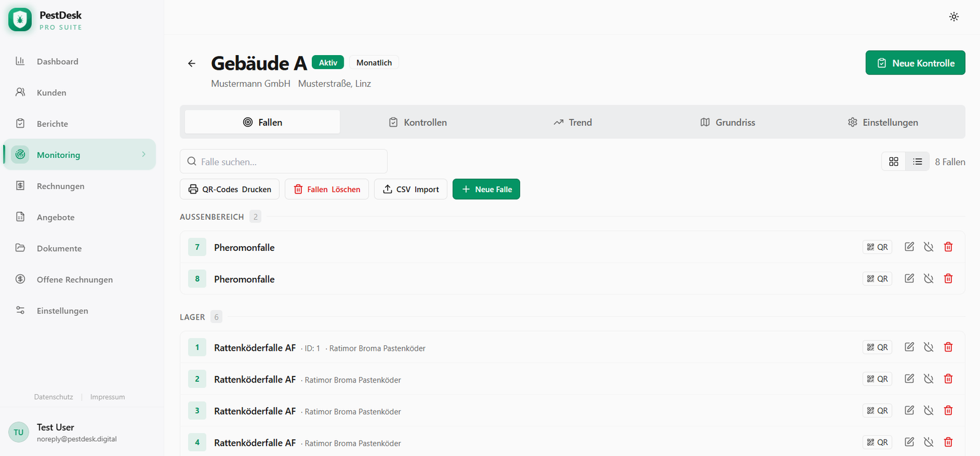Open the Kontrollen tab
Viewport: 980px width, 456px height.
click(418, 122)
